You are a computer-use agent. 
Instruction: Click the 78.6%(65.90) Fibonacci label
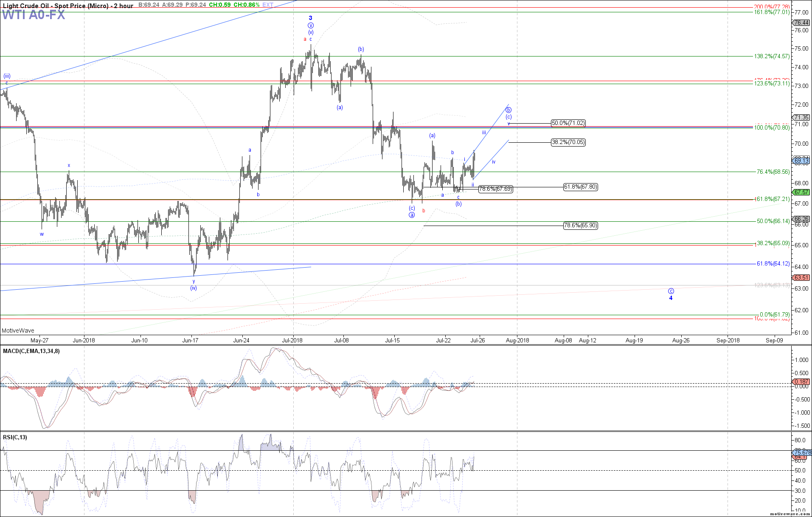[x=580, y=226]
